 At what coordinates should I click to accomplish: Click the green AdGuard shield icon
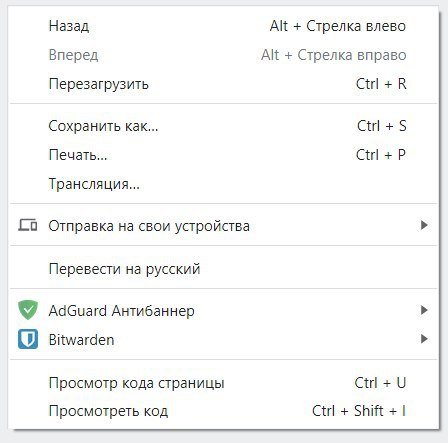[28, 310]
